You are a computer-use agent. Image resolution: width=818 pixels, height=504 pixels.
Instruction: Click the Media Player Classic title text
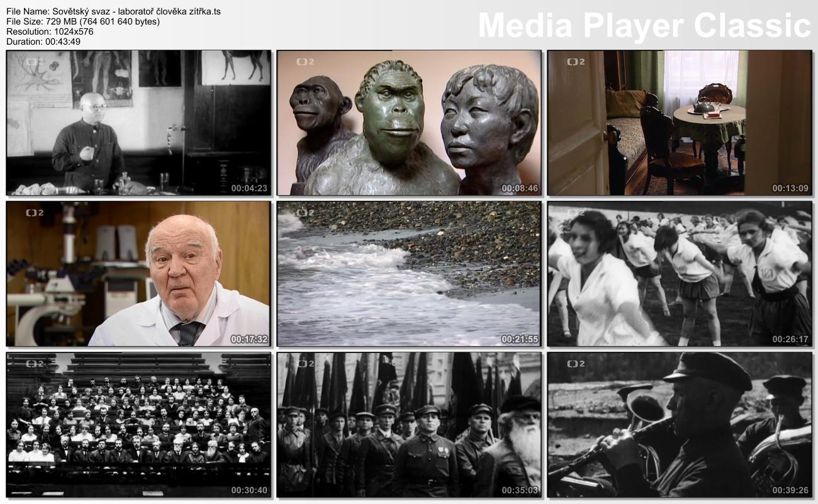pos(644,26)
